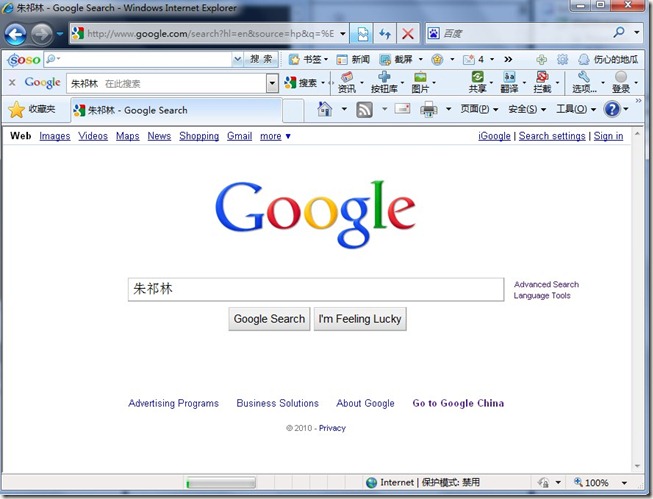The width and height of the screenshot is (653, 499).
Task: Open Language Tools link
Action: (542, 296)
